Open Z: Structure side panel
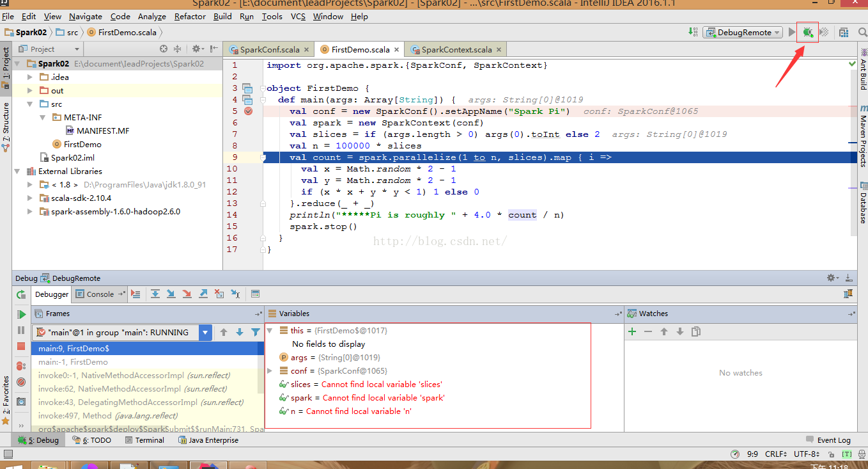The width and height of the screenshot is (868, 469). (x=6, y=127)
